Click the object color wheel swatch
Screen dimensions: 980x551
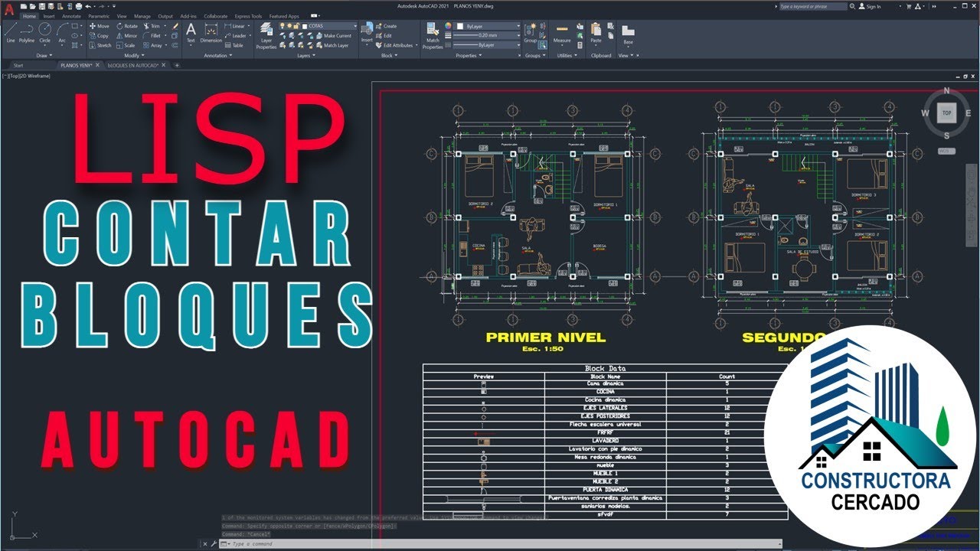click(449, 26)
